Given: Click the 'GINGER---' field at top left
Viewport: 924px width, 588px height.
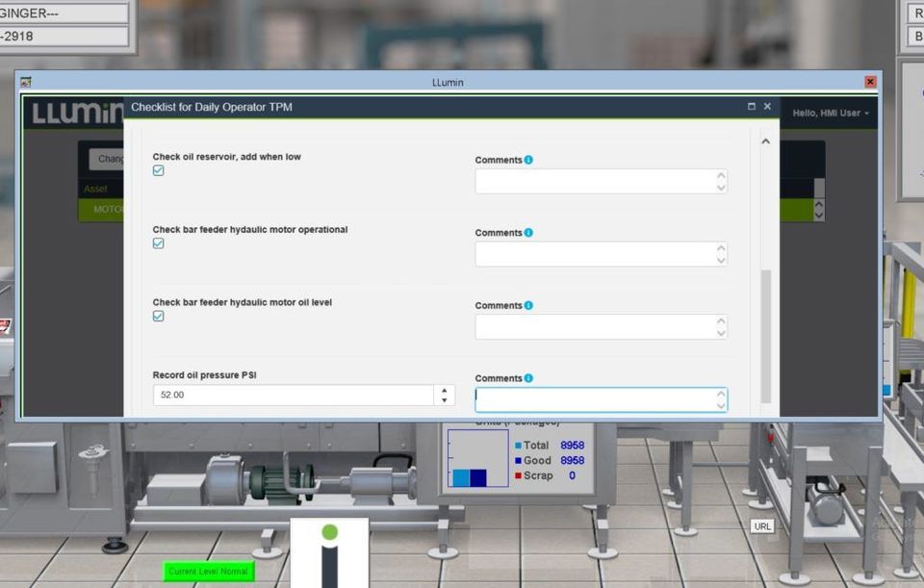Looking at the screenshot, I should pyautogui.click(x=64, y=13).
